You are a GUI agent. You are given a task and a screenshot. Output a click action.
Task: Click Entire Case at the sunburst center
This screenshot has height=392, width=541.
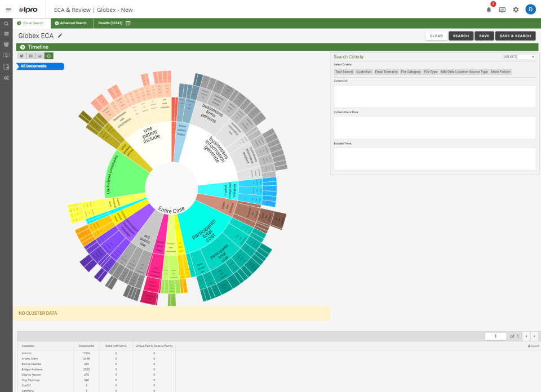click(170, 208)
